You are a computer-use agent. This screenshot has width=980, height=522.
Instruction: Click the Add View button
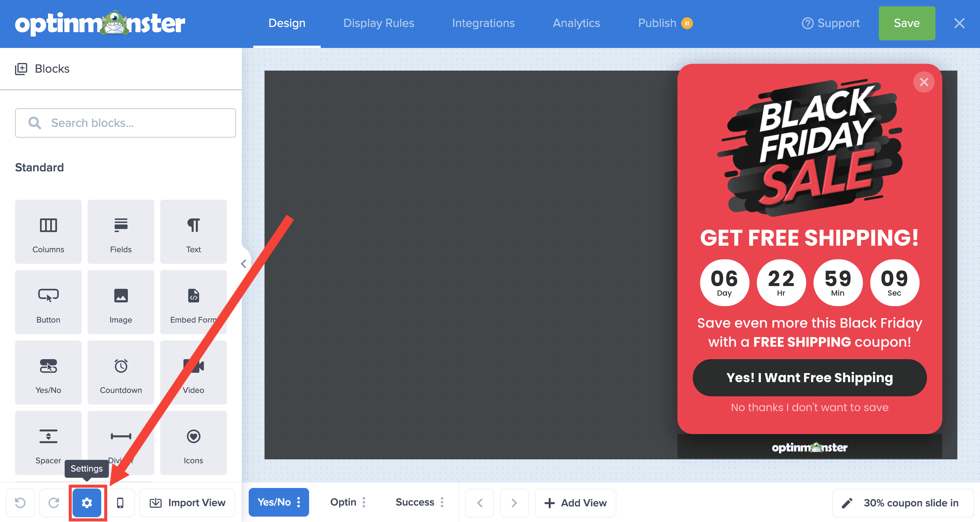(575, 503)
